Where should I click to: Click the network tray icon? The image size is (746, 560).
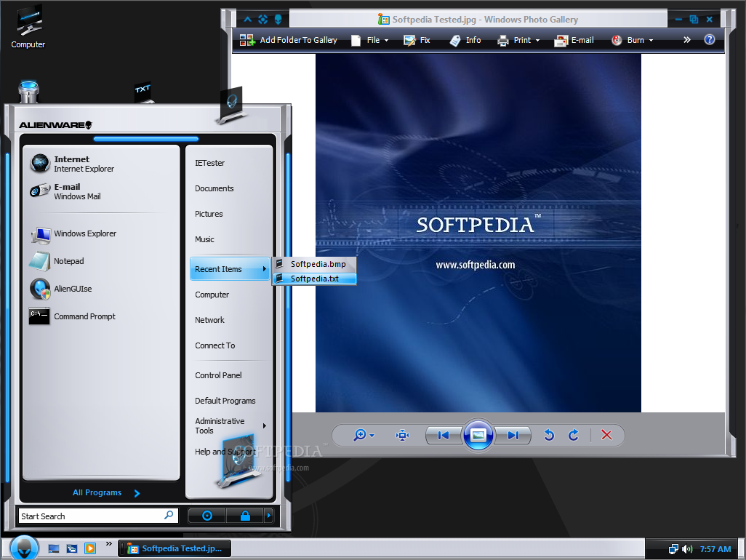pos(673,549)
